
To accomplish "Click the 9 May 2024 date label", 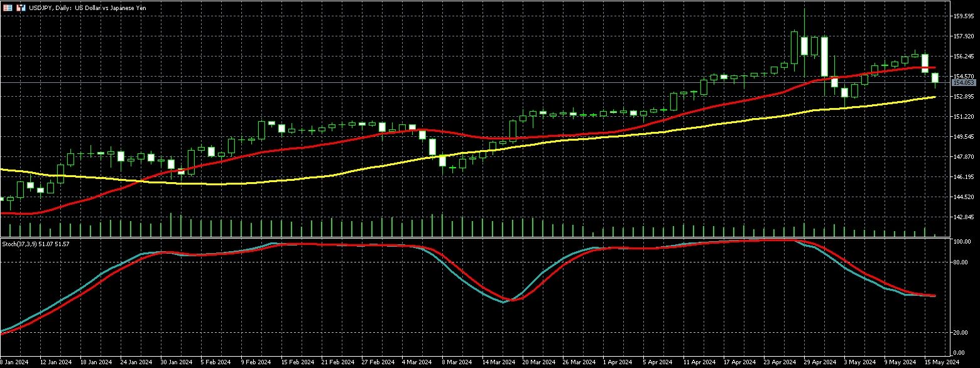I will pos(900,362).
